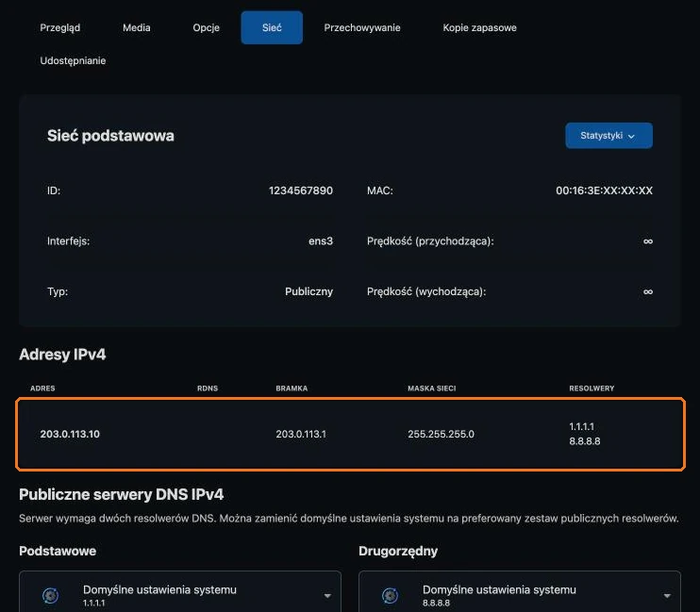Viewport: 700px width, 612px height.
Task: Click the RDNS column header
Action: (208, 389)
